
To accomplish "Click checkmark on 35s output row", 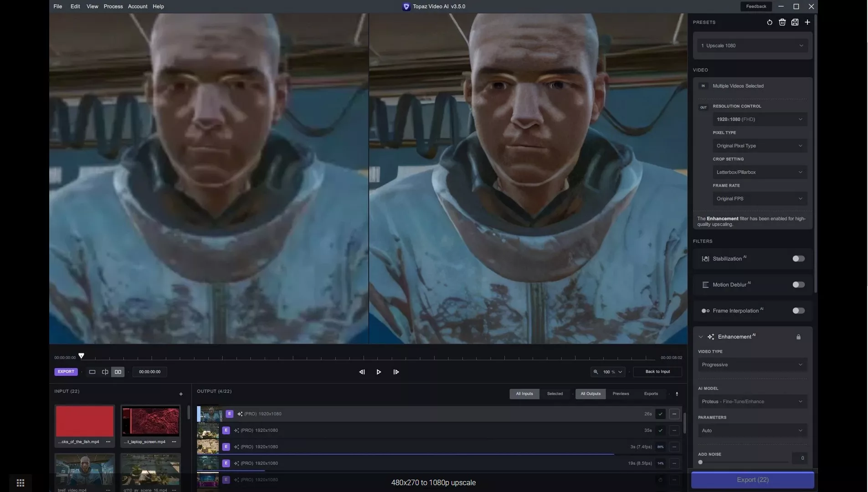I will point(660,430).
